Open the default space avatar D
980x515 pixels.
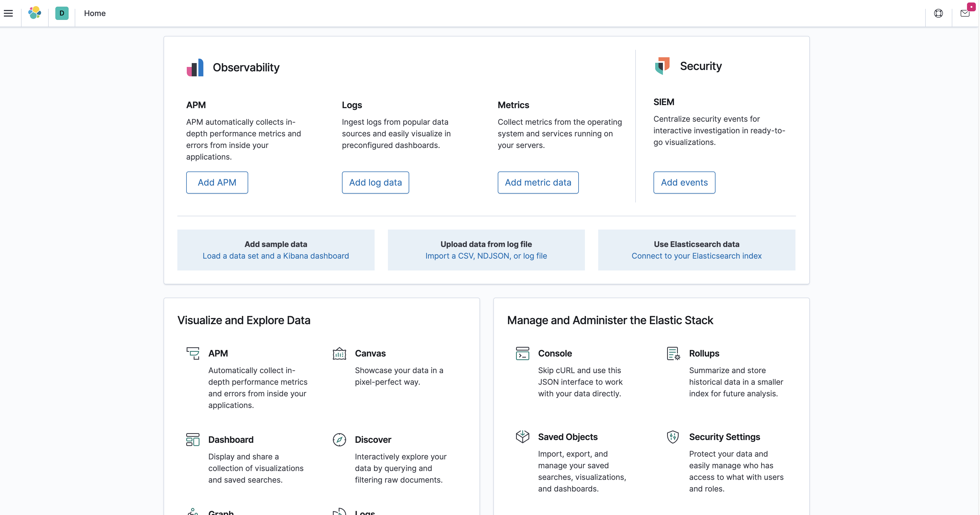62,13
